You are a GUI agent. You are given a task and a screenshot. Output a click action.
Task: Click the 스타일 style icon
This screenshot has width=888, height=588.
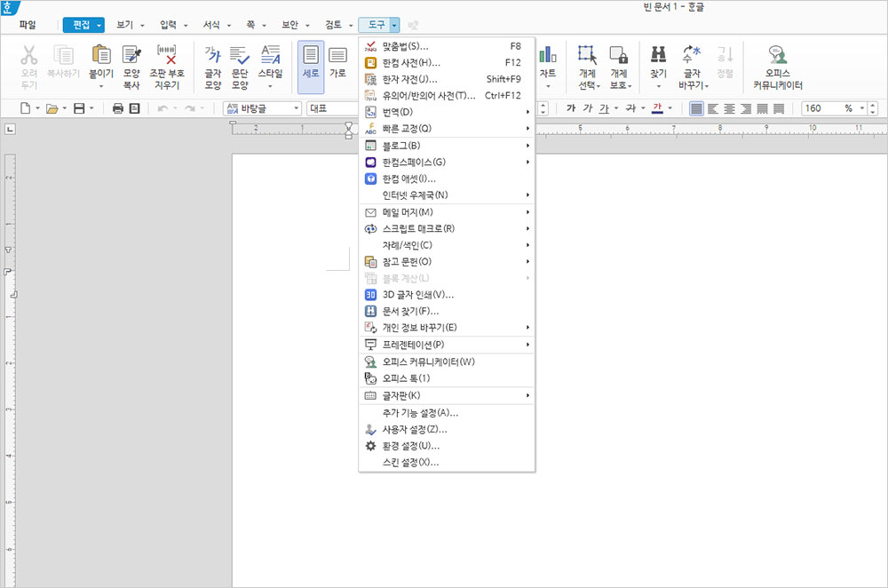click(x=270, y=55)
